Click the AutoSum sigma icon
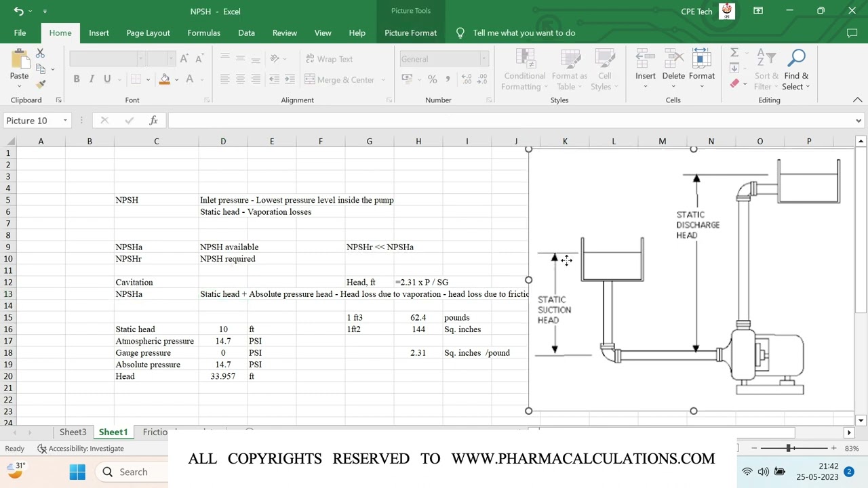 [x=734, y=53]
